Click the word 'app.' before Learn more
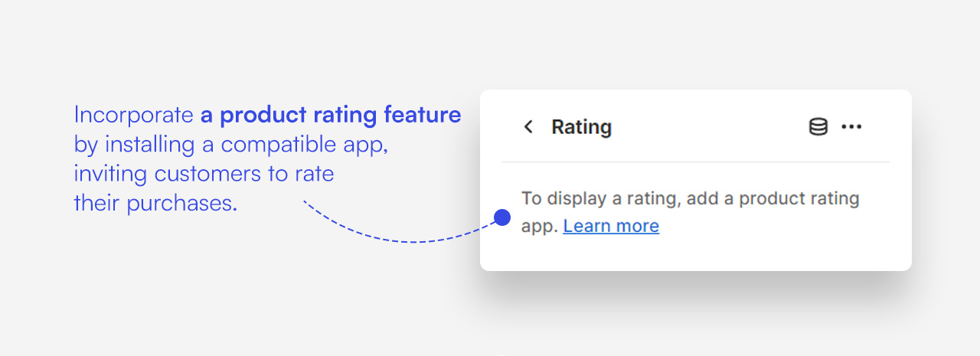 (x=539, y=226)
